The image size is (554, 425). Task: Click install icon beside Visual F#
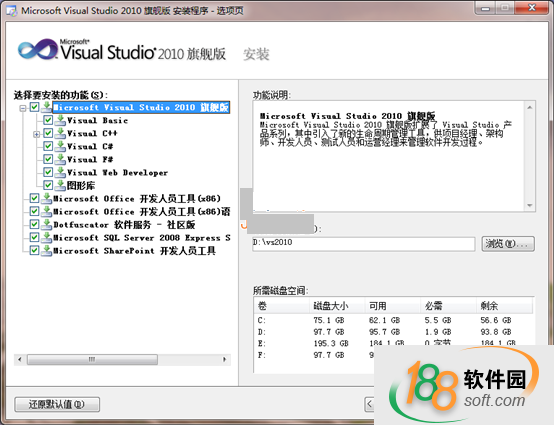pos(60,159)
